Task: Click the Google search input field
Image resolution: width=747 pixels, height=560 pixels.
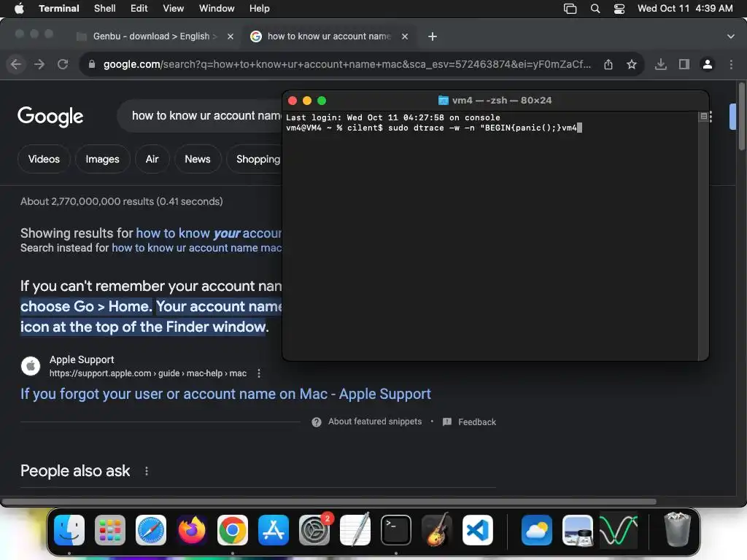Action: click(200, 116)
